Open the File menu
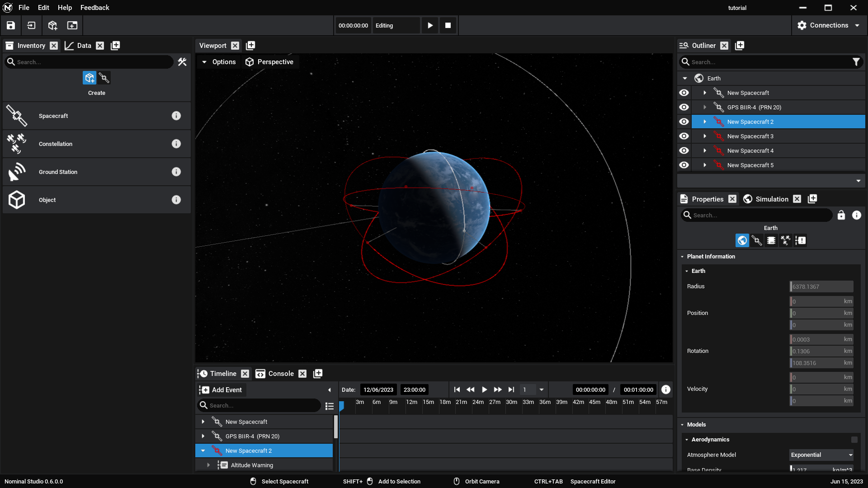868x488 pixels. pyautogui.click(x=24, y=8)
